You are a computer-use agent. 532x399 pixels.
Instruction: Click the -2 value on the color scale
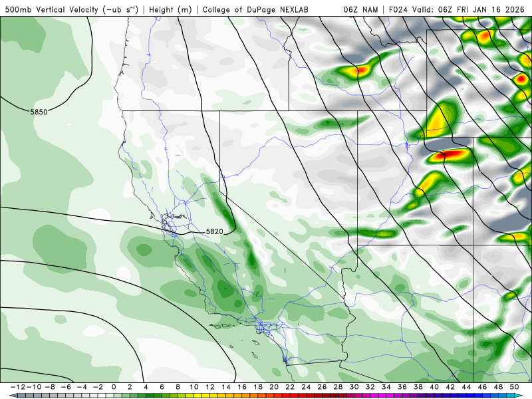(x=98, y=387)
